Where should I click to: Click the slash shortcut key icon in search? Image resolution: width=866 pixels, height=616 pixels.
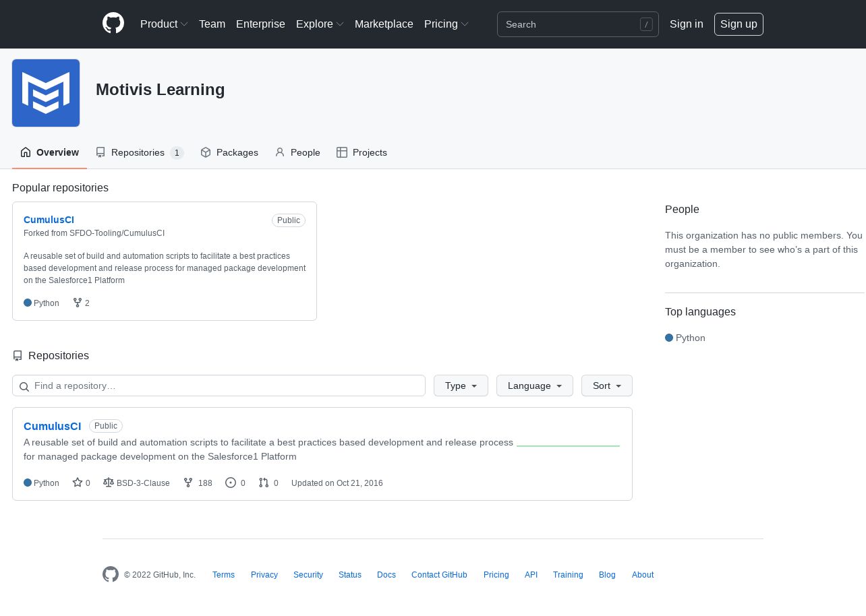tap(646, 24)
